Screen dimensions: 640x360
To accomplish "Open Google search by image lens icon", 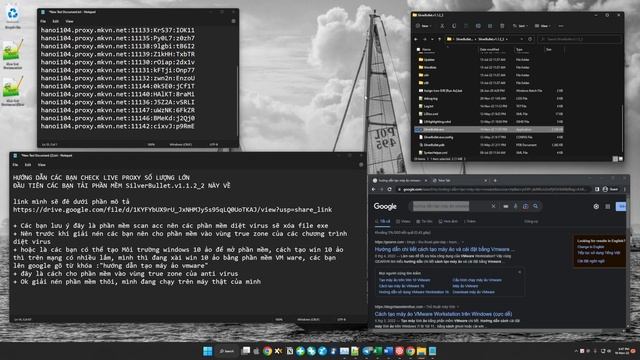I will (525, 207).
